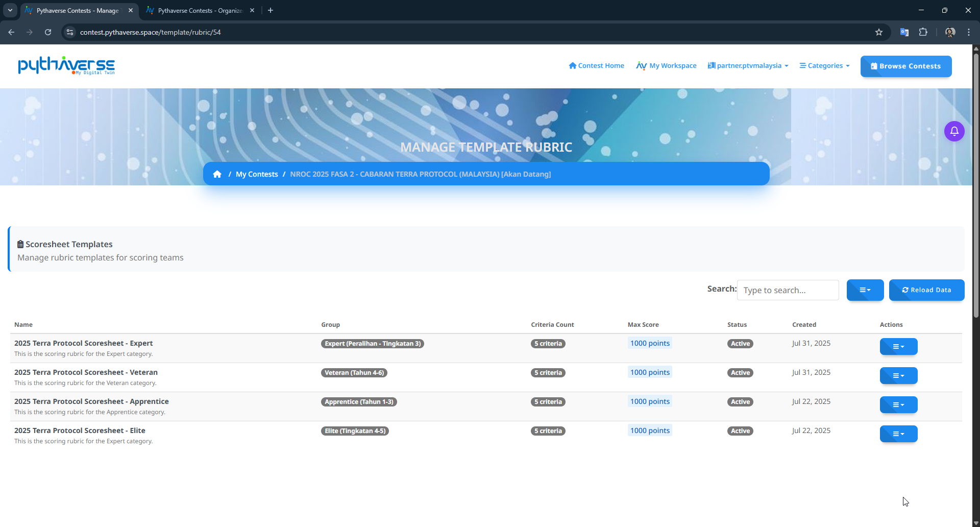Select the Pythaverse Contests - Manage tab
Viewport: 980px width, 527px height.
click(x=79, y=10)
